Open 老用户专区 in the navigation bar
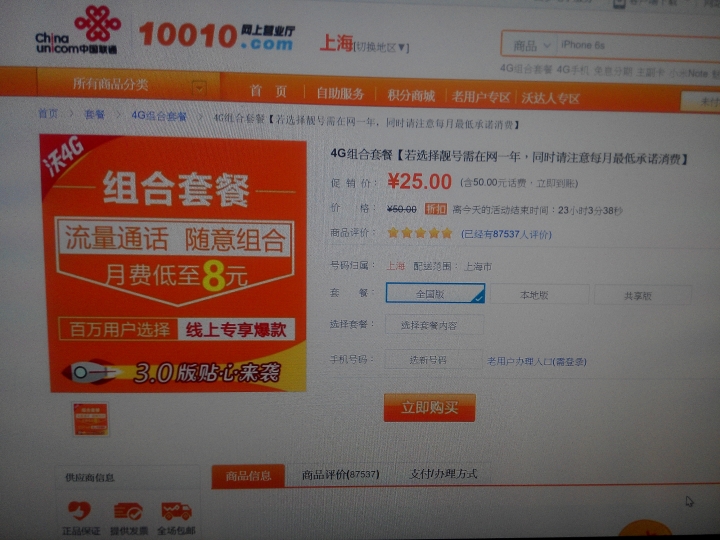The height and width of the screenshot is (540, 720). [480, 97]
